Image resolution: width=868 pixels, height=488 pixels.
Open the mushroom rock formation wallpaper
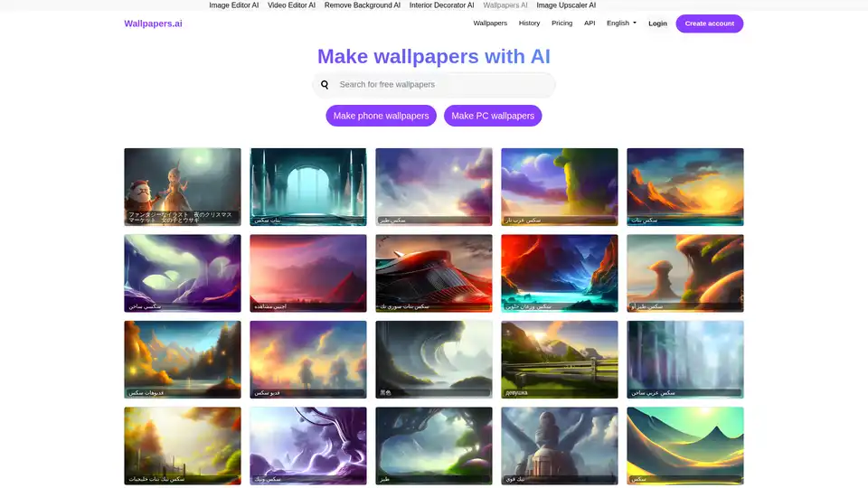click(684, 273)
